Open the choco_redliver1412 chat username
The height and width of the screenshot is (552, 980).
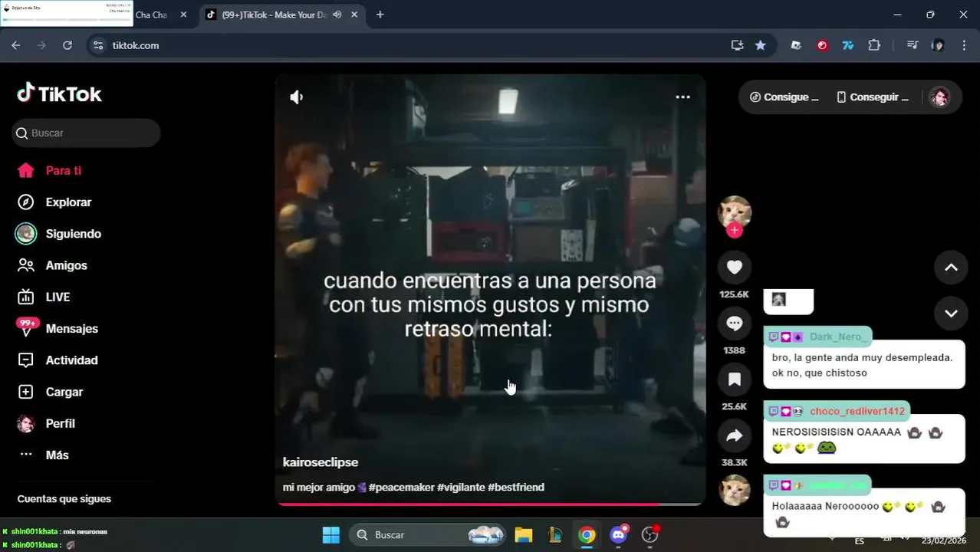[857, 411]
